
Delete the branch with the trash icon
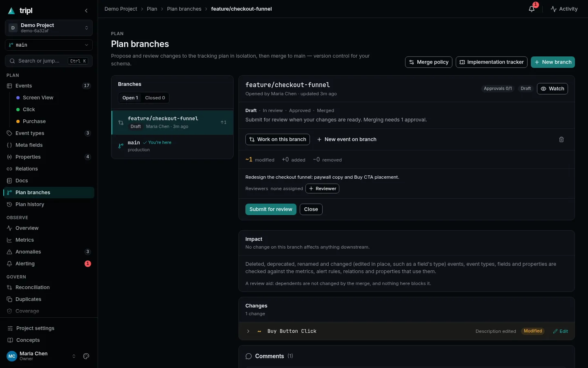561,139
